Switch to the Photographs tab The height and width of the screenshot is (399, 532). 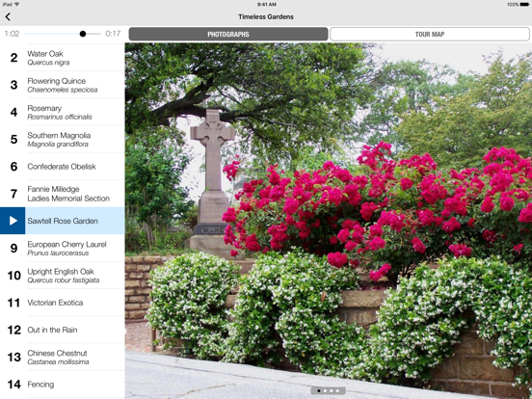[x=228, y=35]
